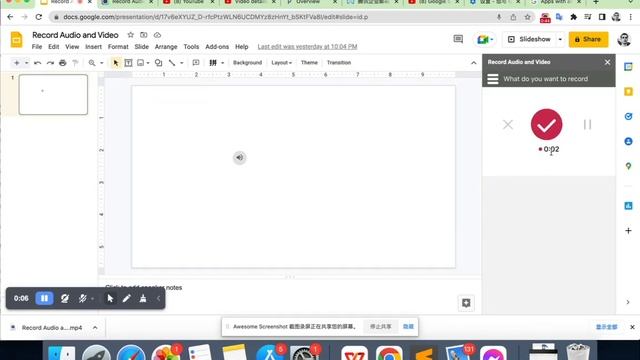640x360 pixels.
Task: Check the cloud save status icon
Action: point(157,35)
